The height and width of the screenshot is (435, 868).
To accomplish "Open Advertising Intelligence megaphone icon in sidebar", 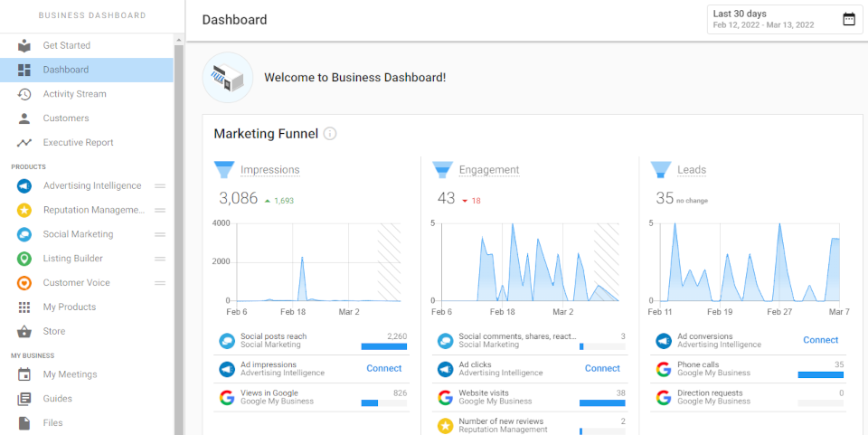I will 24,186.
